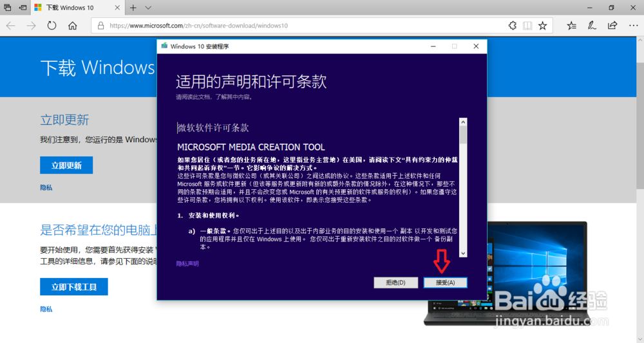This screenshot has height=343, width=644.
Task: Share this page icon in Edge
Action: [612, 26]
